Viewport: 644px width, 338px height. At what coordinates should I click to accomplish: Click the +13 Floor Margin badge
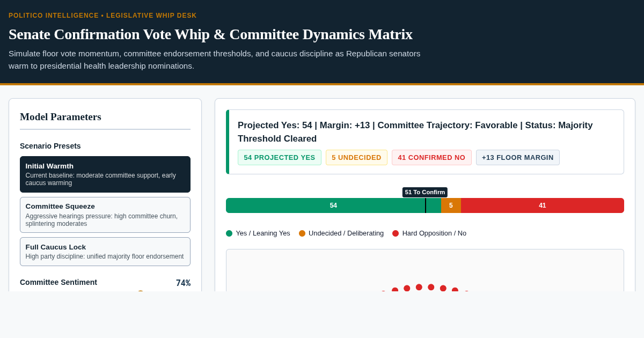[x=518, y=157]
